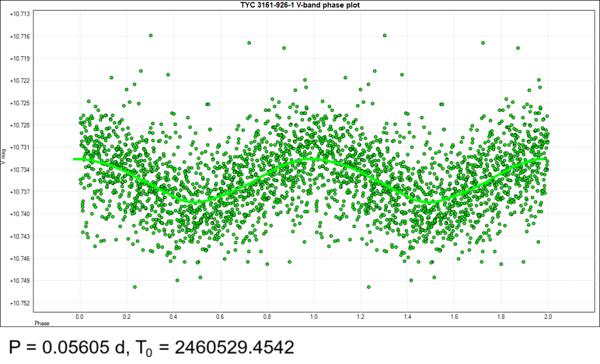Click the period text P = 0.05605 d
Screen dimensions: 600x364
(x=67, y=347)
